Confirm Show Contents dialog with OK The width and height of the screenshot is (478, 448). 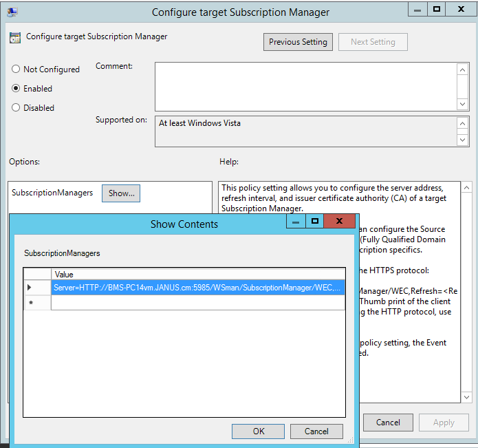pyautogui.click(x=258, y=431)
